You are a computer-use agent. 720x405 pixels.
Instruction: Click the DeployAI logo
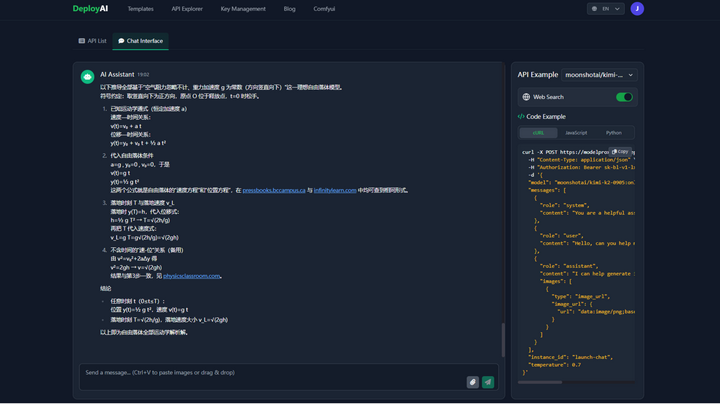pos(90,9)
